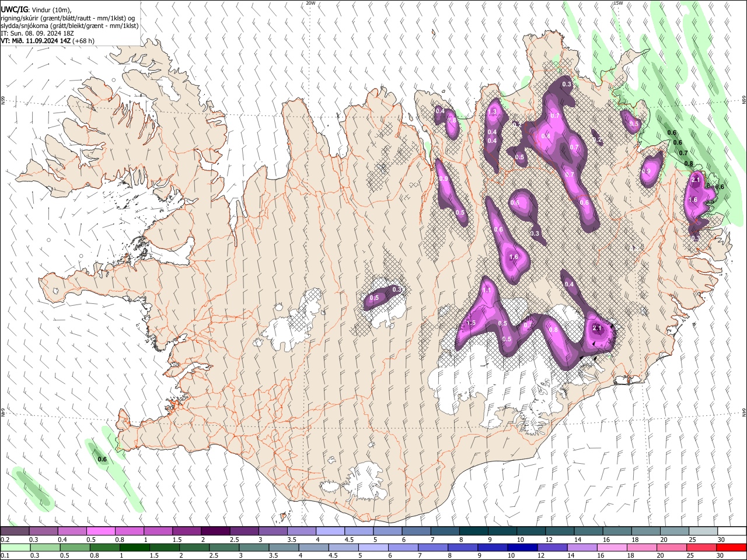Select the 0.3 light green swatch in the lower legend row
Viewport: 747px width, 560px height.
(45, 548)
